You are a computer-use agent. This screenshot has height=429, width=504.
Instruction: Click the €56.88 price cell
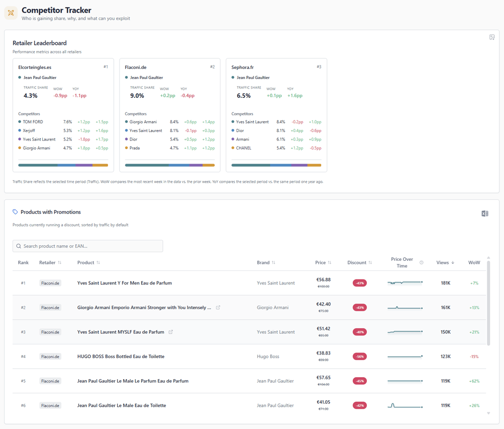point(324,279)
